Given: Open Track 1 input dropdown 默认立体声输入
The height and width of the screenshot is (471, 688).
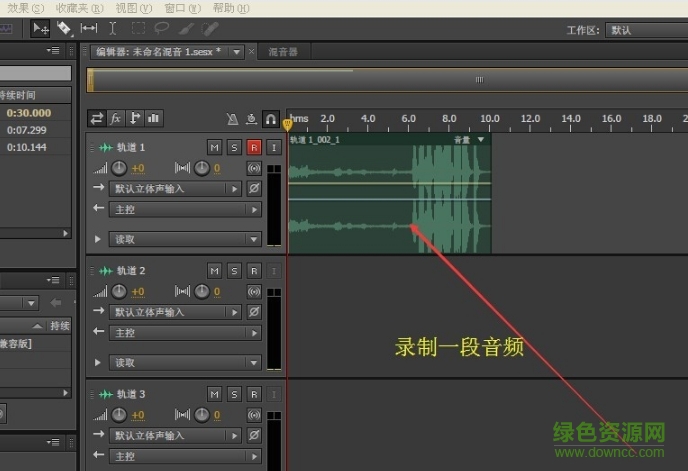Looking at the screenshot, I should 176,188.
